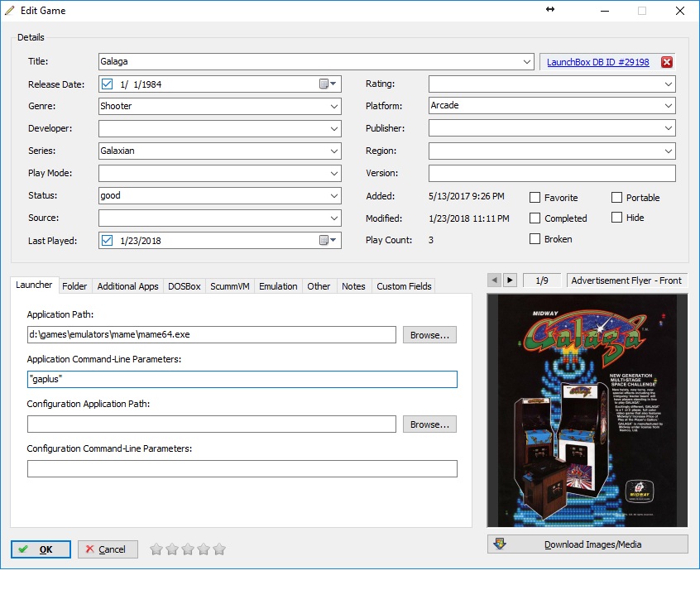Open the Series dropdown showing Galaxian
The width and height of the screenshot is (700, 604).
point(334,151)
